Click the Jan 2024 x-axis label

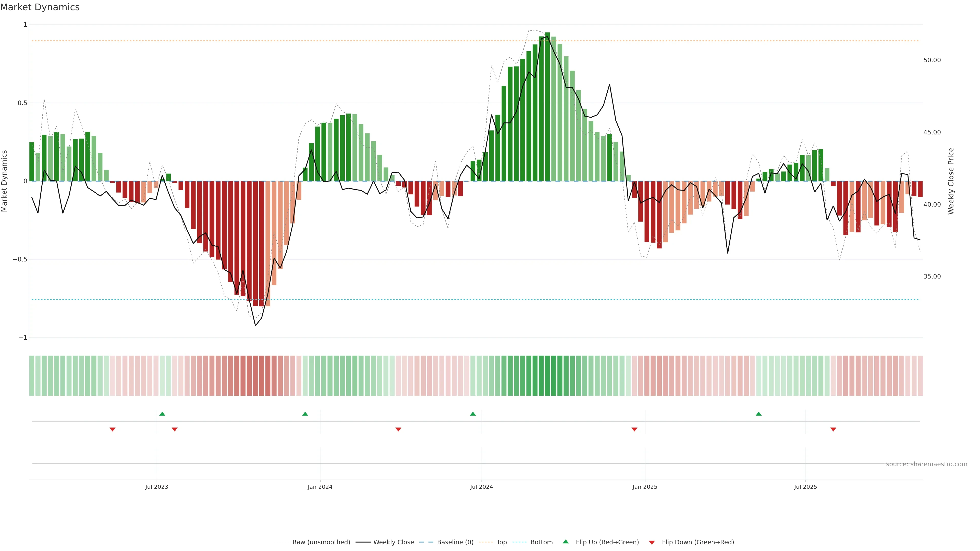[320, 487]
